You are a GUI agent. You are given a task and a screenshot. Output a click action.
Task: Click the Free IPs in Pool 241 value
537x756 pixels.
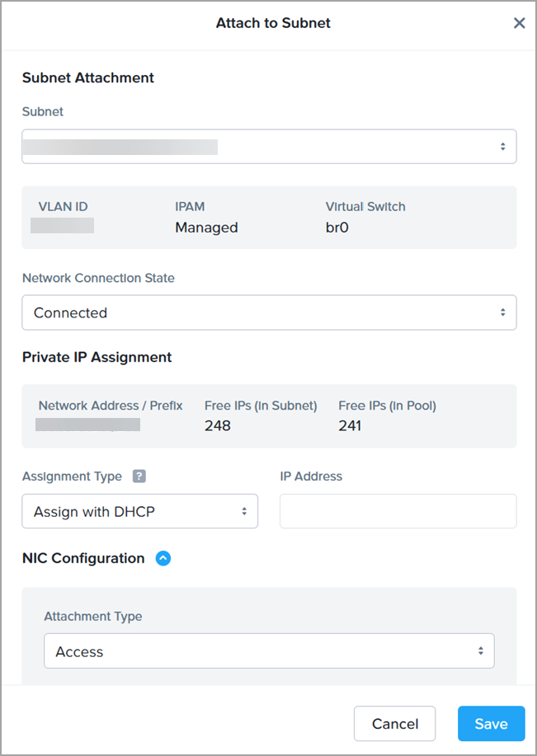(x=351, y=426)
